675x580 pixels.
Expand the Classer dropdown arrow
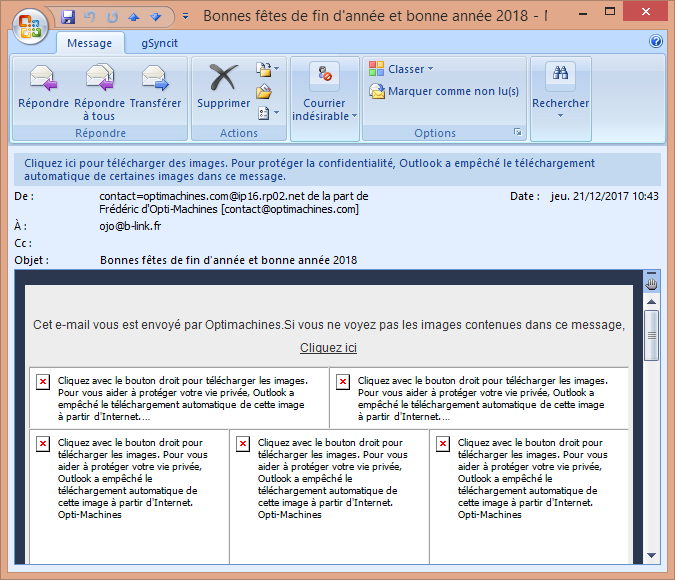tap(430, 69)
